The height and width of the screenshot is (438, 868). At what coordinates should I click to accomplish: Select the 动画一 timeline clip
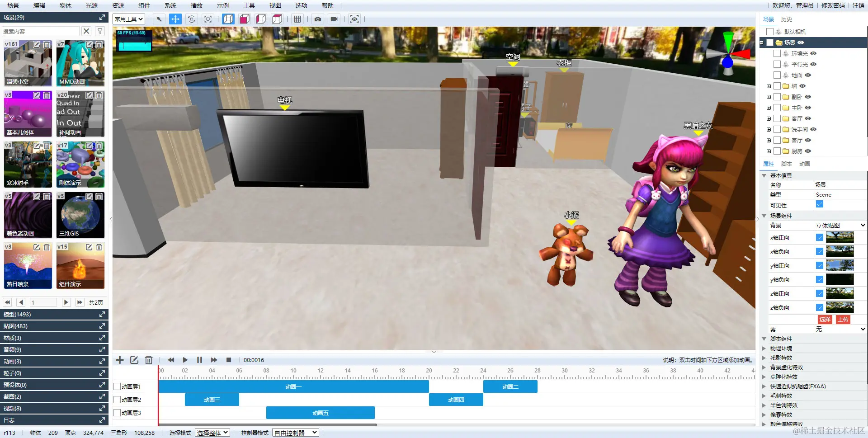click(293, 386)
